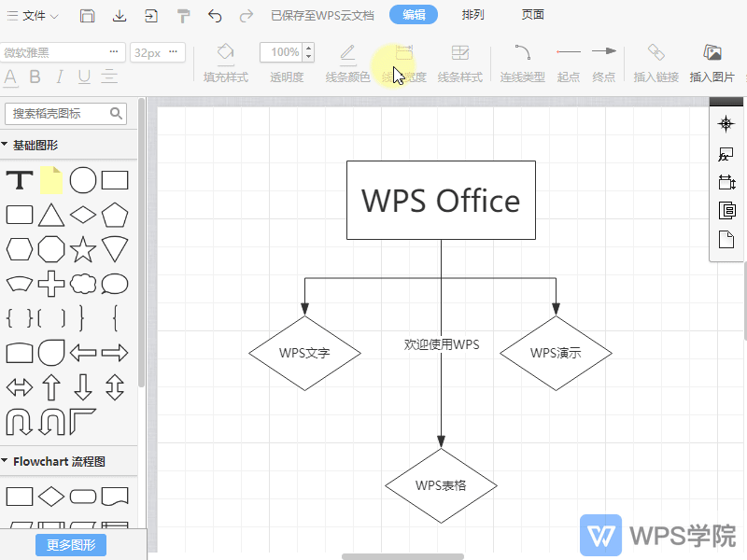Click the fx formula icon in right panel
The image size is (747, 560).
(x=726, y=153)
